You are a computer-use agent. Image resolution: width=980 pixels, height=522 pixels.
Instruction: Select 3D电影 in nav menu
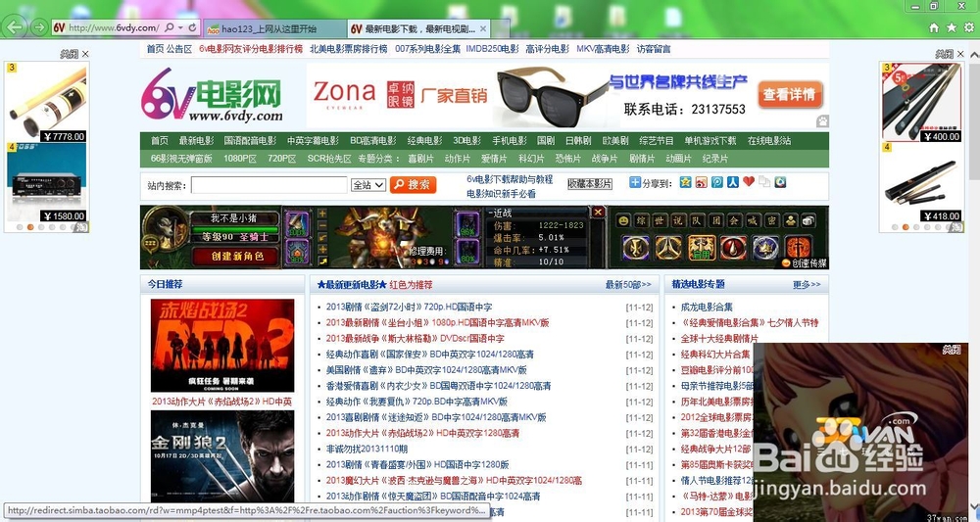pos(466,140)
